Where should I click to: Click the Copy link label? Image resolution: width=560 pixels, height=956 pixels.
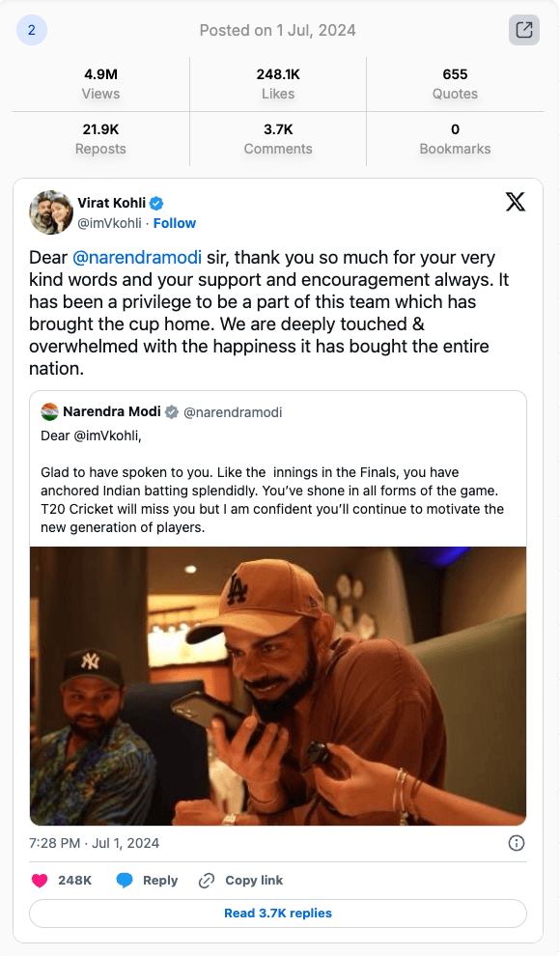click(x=254, y=881)
